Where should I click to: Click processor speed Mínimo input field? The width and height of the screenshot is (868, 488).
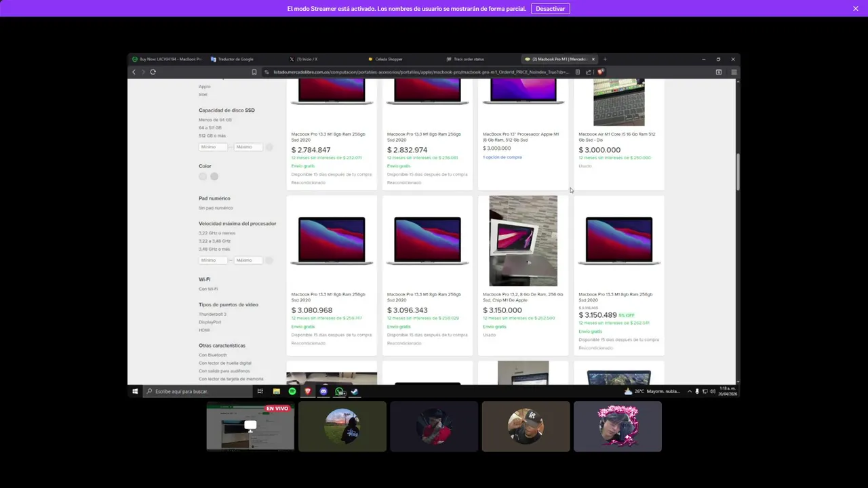[213, 260]
